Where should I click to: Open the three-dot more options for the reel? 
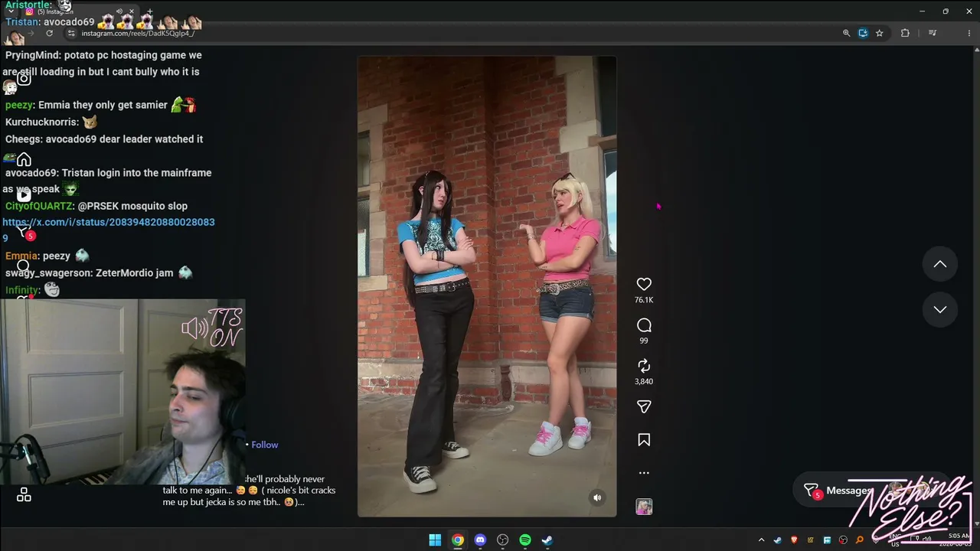pos(644,473)
